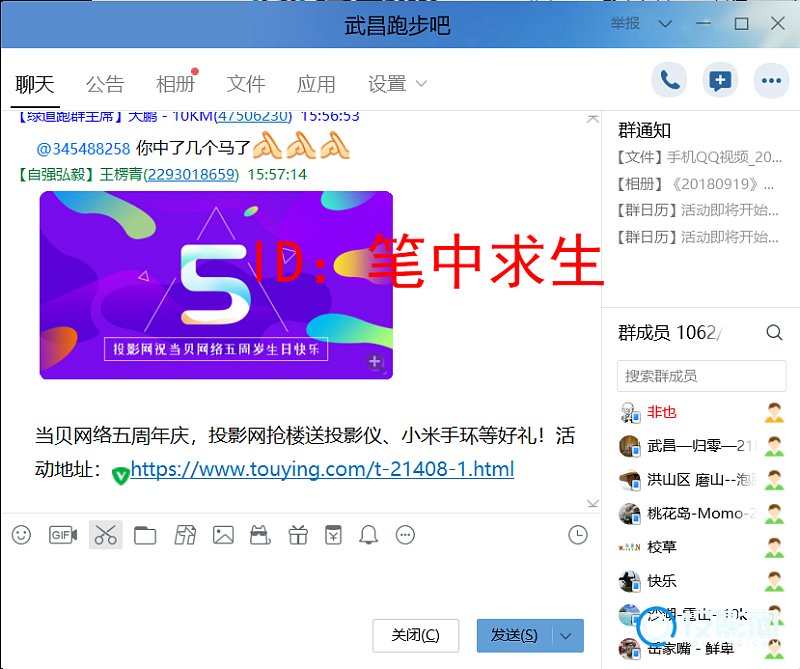
Task: Open the GIF sticker tool
Action: click(x=63, y=535)
